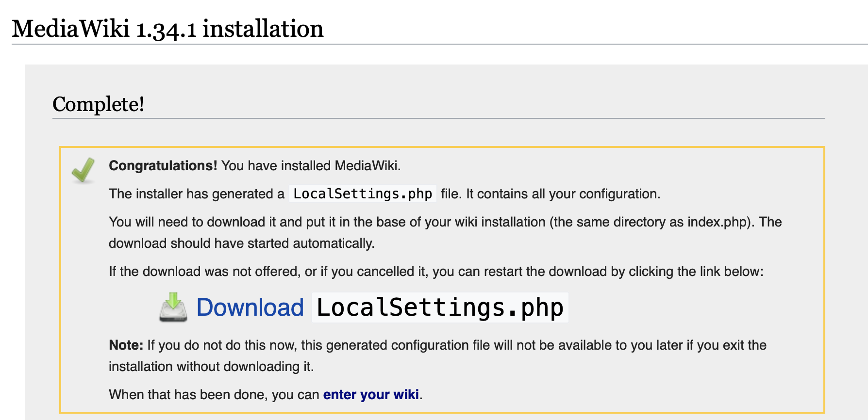Click 'installation without downloading it' line
Image resolution: width=868 pixels, height=420 pixels.
click(x=211, y=366)
